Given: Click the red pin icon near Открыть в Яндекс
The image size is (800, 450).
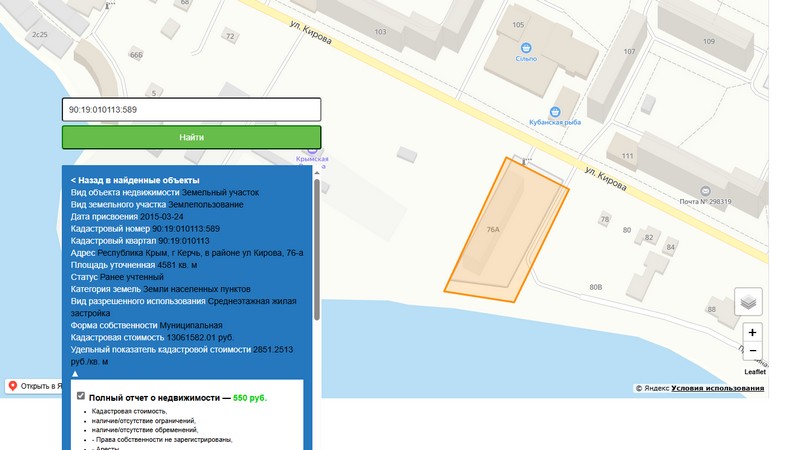Looking at the screenshot, I should click(13, 386).
